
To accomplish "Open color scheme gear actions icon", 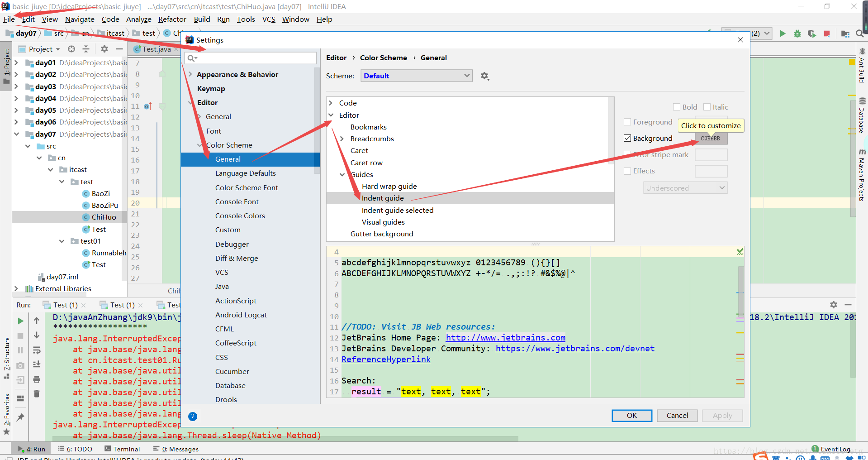I will [485, 76].
